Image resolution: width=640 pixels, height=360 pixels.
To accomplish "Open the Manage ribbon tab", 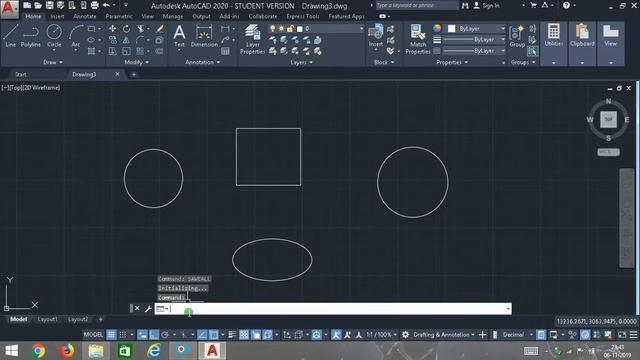I will tap(173, 16).
